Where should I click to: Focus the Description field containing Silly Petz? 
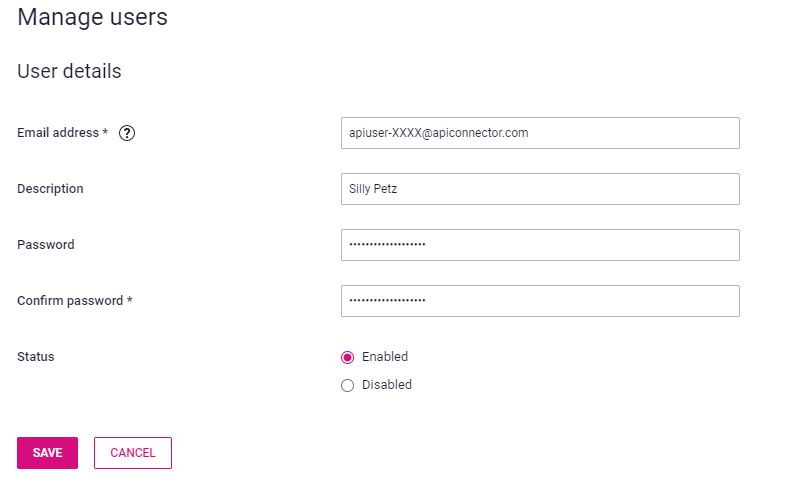tap(540, 189)
